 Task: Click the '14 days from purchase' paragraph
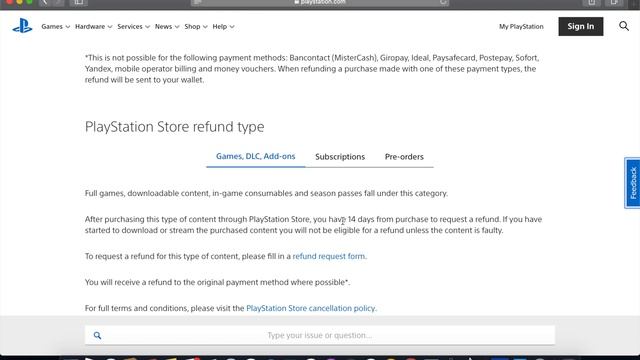313,225
